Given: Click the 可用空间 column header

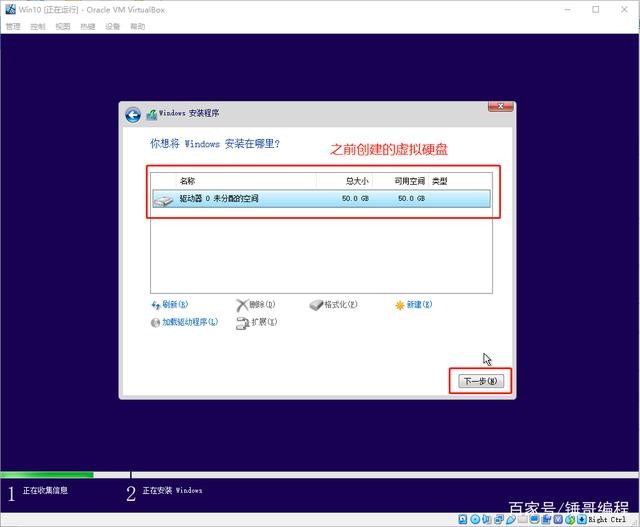Looking at the screenshot, I should [409, 181].
